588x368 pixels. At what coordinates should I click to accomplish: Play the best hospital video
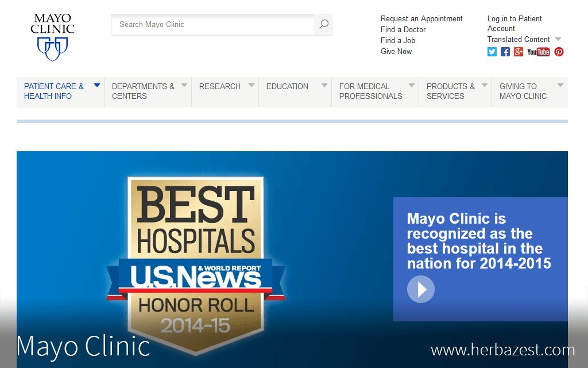(x=421, y=289)
